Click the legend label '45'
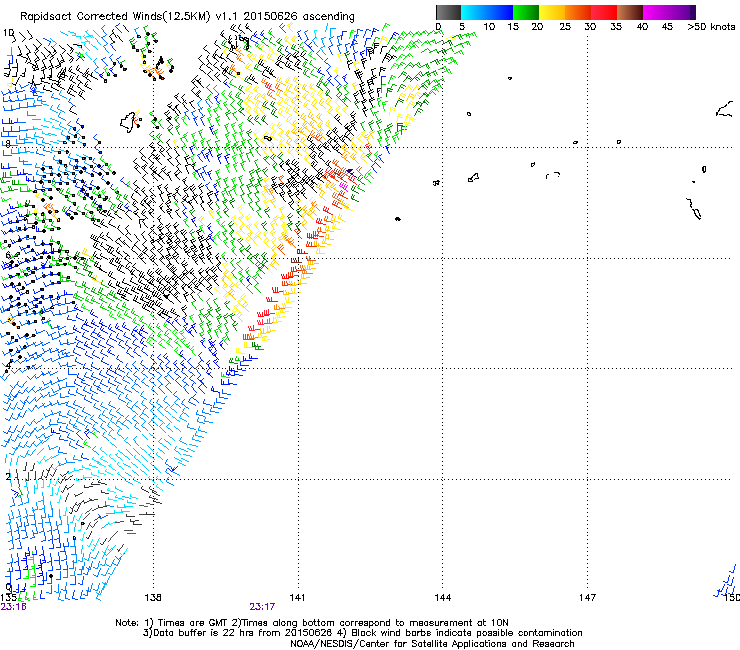Image resolution: width=740 pixels, height=650 pixels. point(667,27)
